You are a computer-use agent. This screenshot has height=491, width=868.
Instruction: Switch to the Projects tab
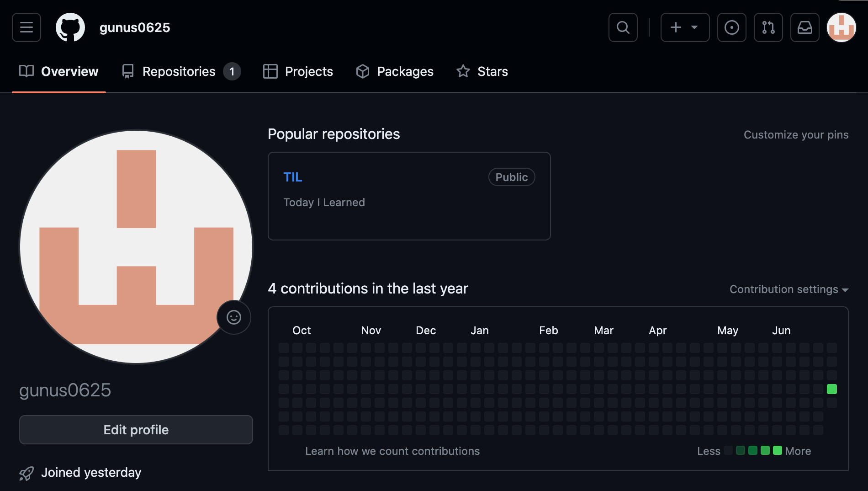tap(298, 71)
